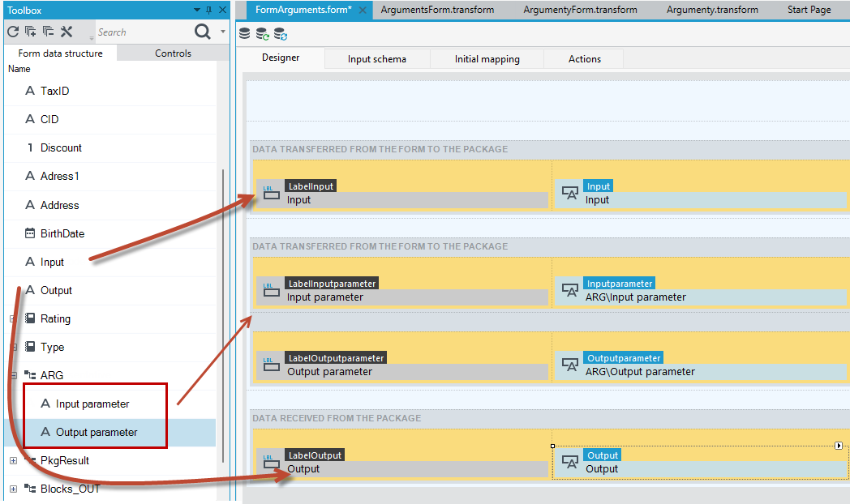Close the FormArguments.form tab
Image resolution: width=850 pixels, height=504 pixels.
(363, 10)
